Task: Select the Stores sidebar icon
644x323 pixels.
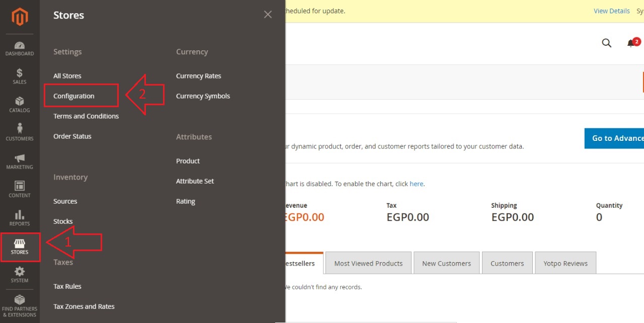Action: coord(20,247)
